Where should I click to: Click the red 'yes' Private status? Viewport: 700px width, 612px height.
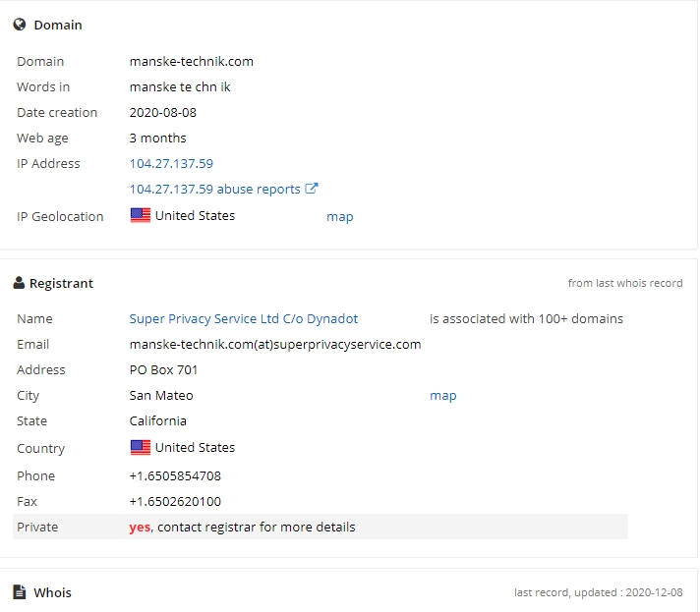coord(140,527)
